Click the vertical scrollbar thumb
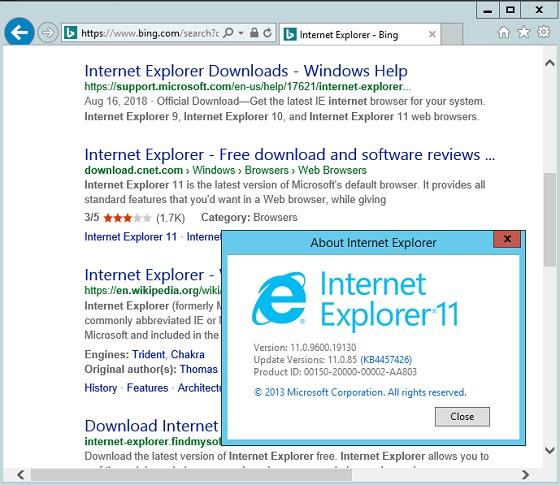 (x=550, y=219)
